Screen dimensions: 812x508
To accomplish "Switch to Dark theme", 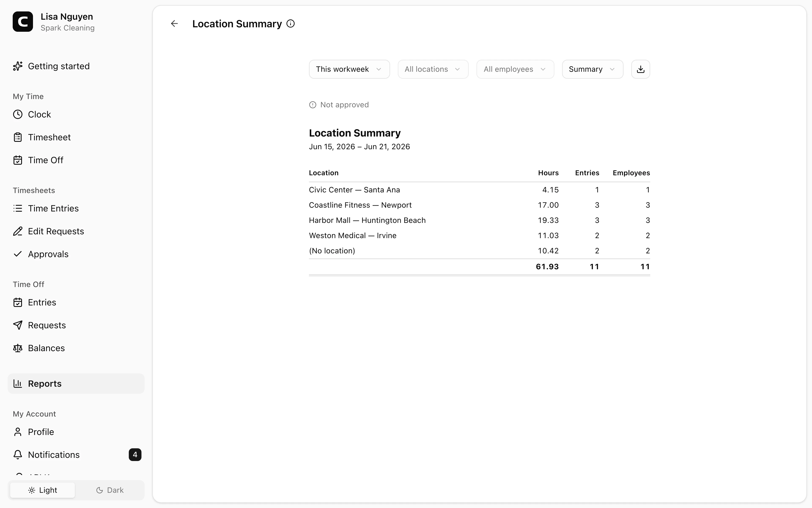I will pyautogui.click(x=110, y=490).
